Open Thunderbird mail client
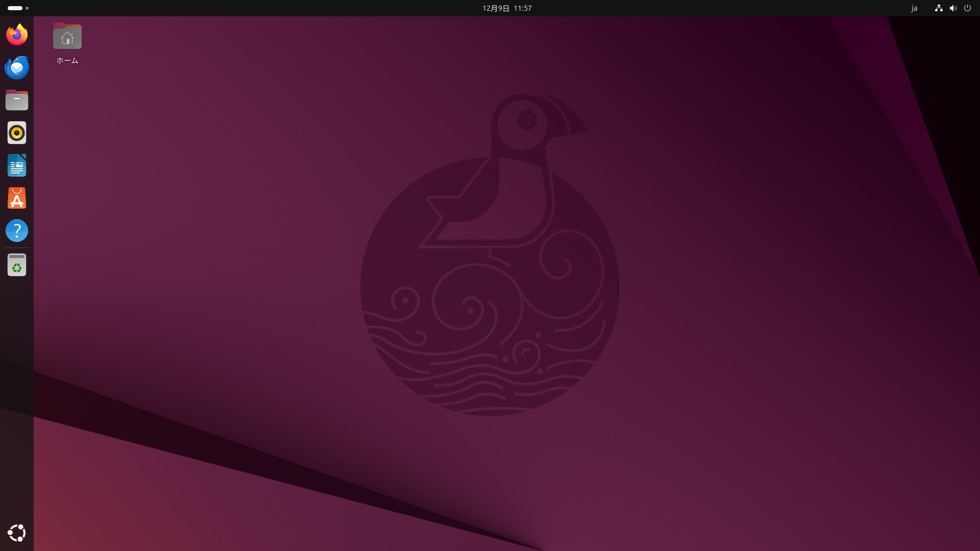980x551 pixels. (x=17, y=67)
